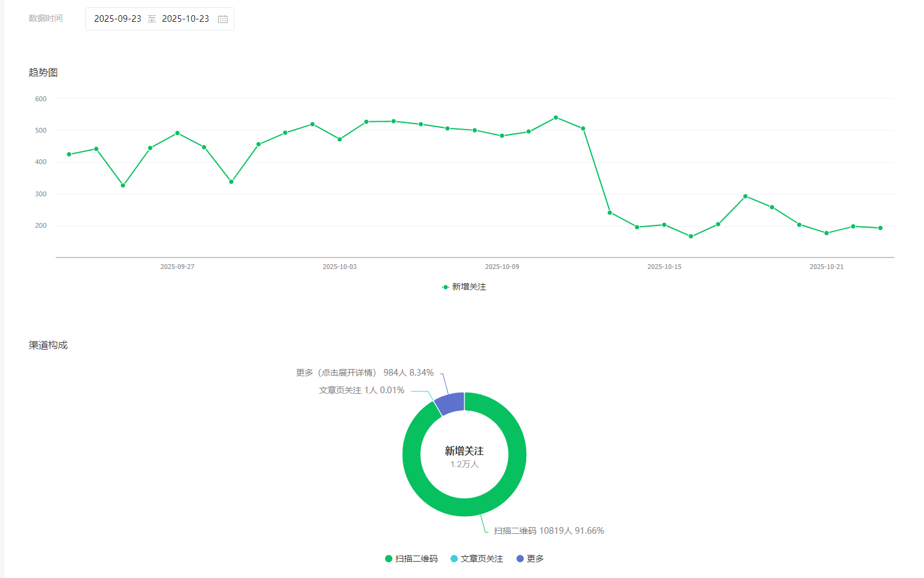The image size is (924, 578).
Task: Click the 扫描二维码 10819人 91.66% label
Action: click(549, 531)
